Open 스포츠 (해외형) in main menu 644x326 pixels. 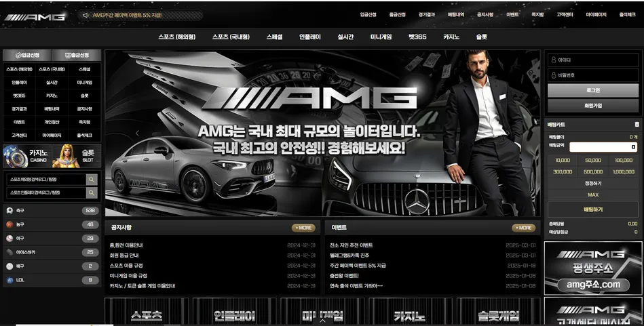coord(177,37)
